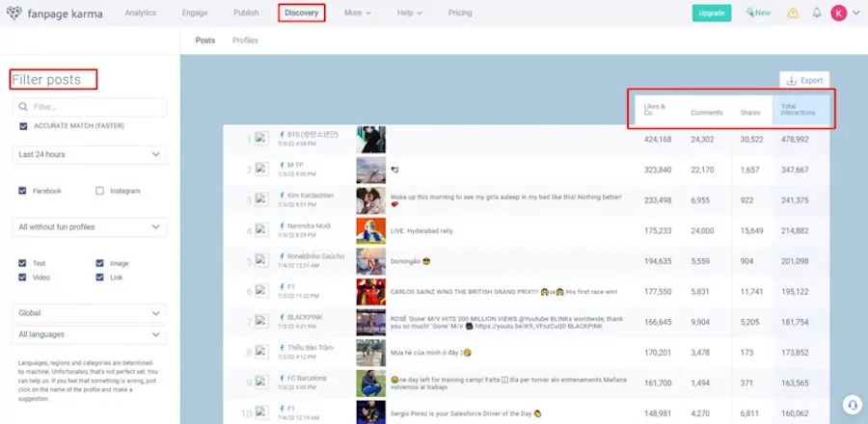Click the Facebook icon beside BTS
Image resolution: width=868 pixels, height=424 pixels.
point(282,134)
